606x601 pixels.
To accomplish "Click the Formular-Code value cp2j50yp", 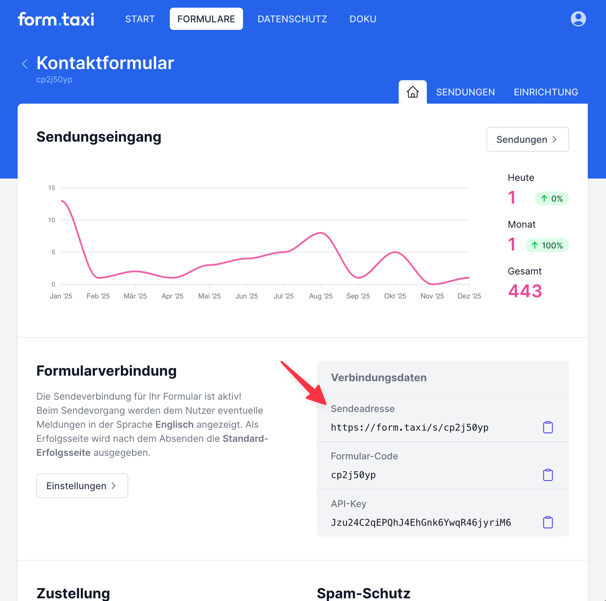I will point(353,475).
